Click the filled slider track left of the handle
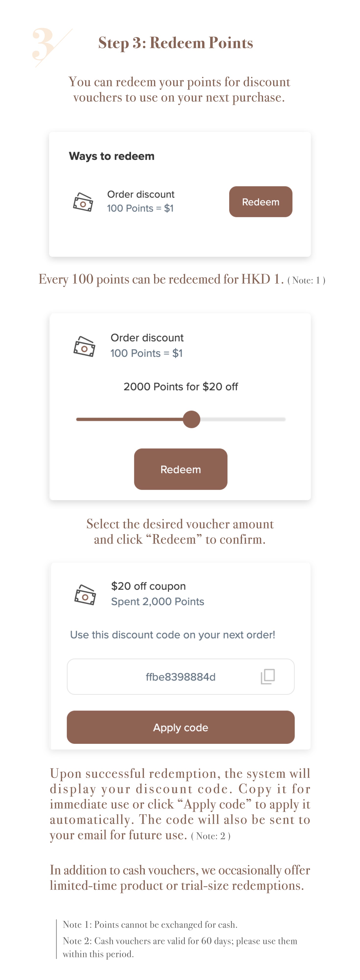 tap(130, 419)
